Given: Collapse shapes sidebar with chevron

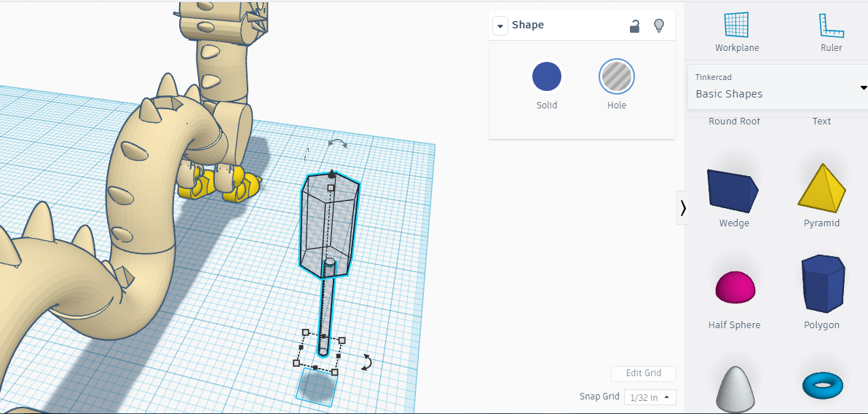Looking at the screenshot, I should 683,207.
